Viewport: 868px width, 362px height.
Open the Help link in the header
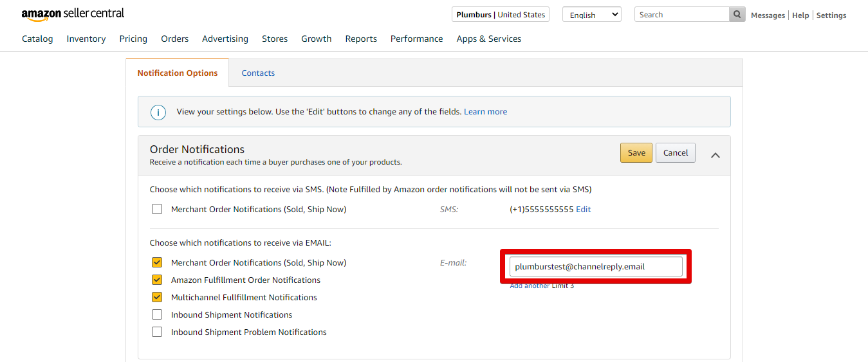click(800, 15)
